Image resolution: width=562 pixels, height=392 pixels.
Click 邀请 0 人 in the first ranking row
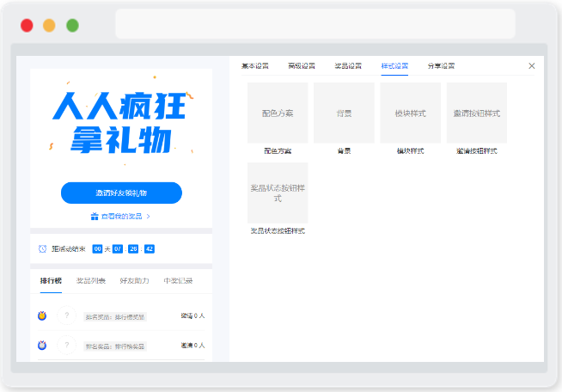point(192,315)
